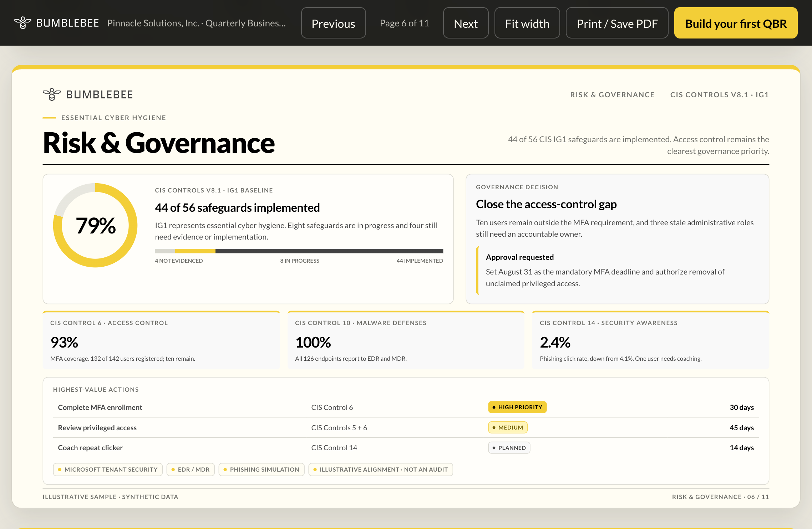Click the Illustrative Alignment · Not an Audit tag
Viewport: 812px width, 529px height.
click(381, 469)
